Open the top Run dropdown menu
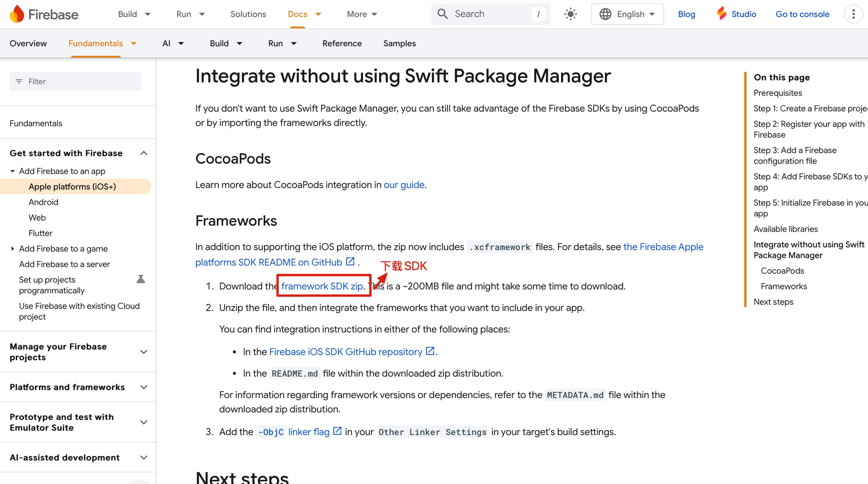 click(x=190, y=14)
